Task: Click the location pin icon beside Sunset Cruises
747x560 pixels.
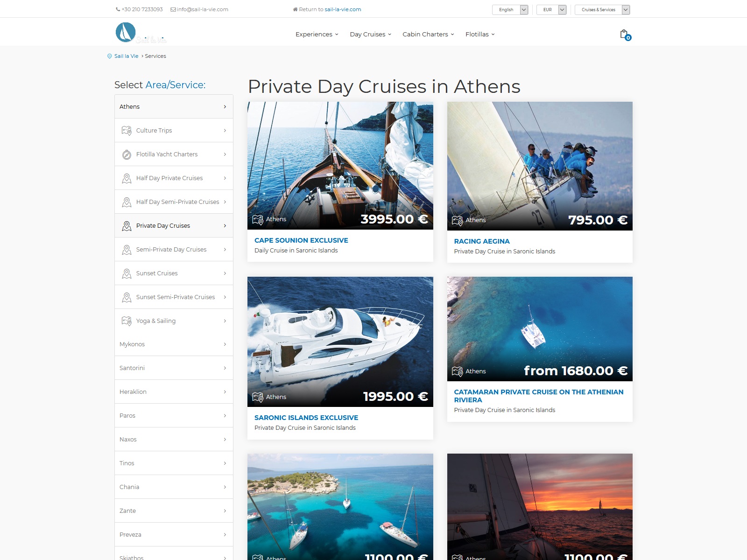Action: pos(127,273)
